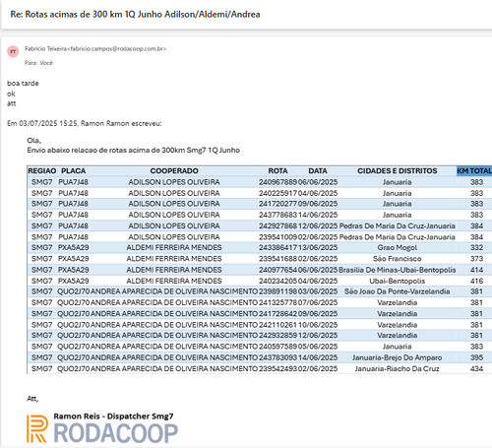Click date 03/06/2025 in the table
The width and height of the screenshot is (492, 448).
318,291
